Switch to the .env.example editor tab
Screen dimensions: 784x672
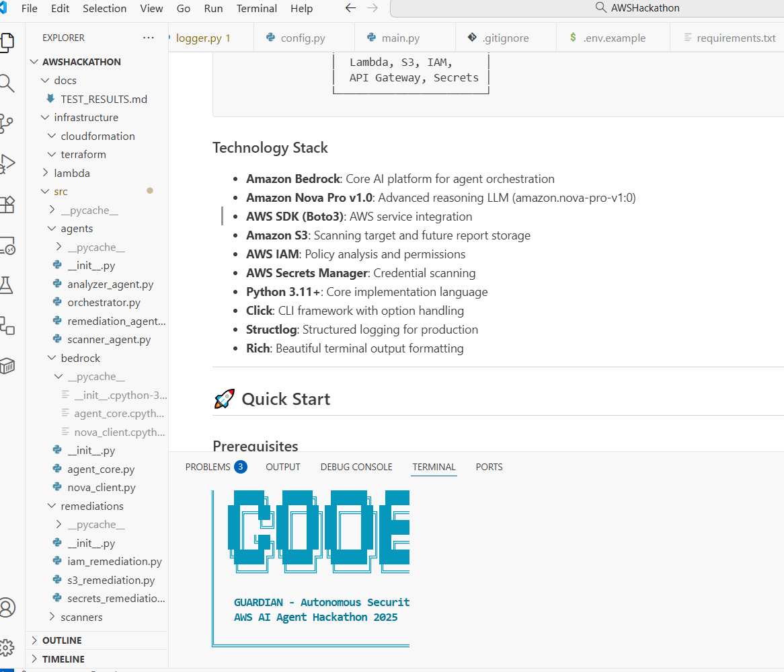614,38
